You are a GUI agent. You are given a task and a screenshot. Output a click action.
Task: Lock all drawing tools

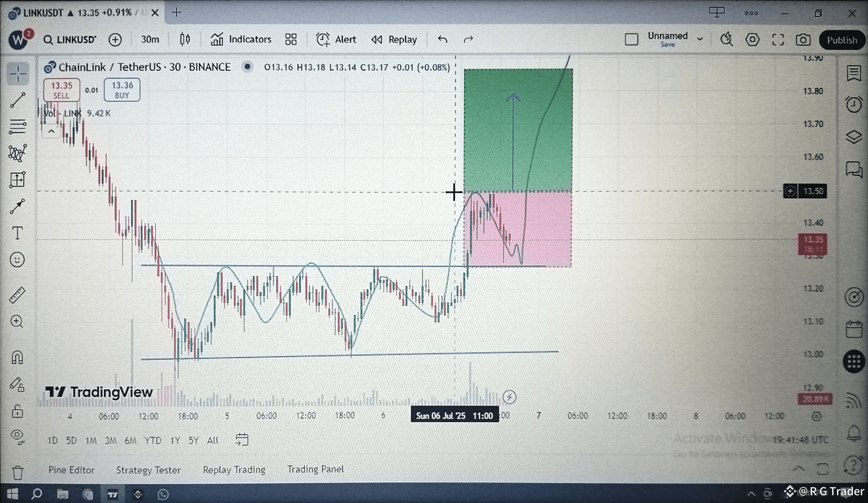pyautogui.click(x=17, y=411)
